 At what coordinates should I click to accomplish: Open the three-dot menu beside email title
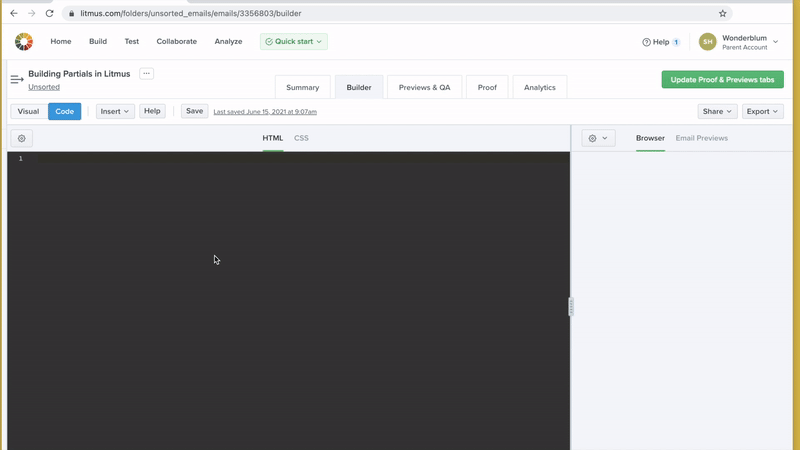[146, 74]
